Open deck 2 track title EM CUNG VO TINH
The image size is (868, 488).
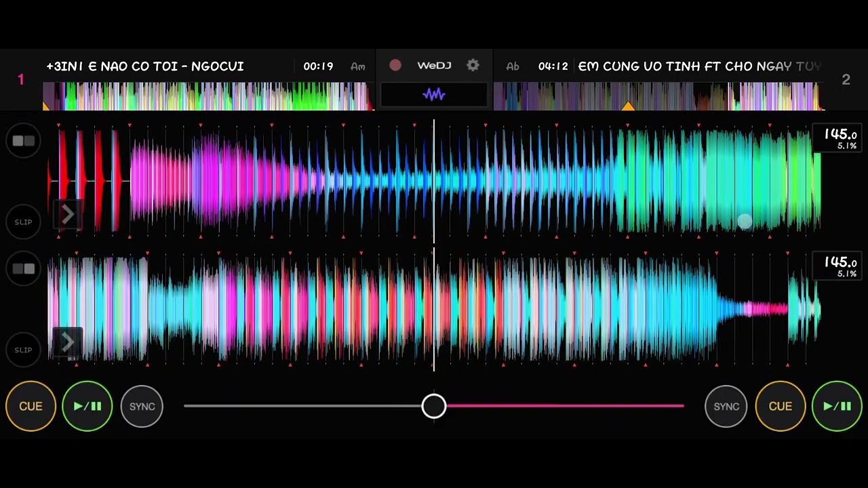click(x=699, y=66)
